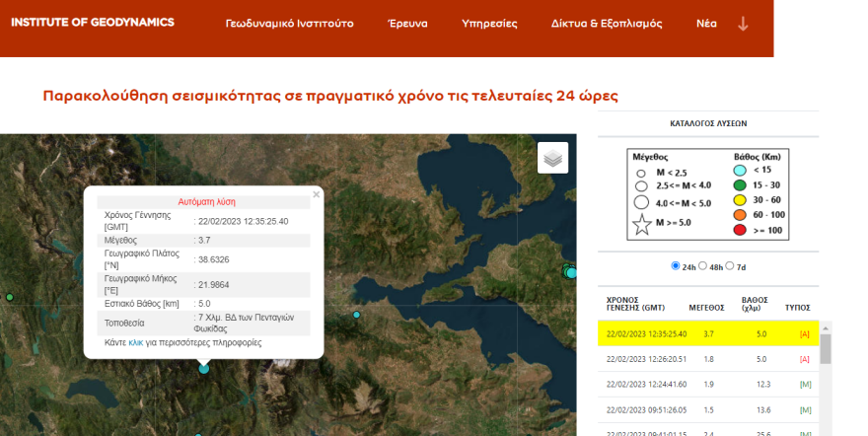Click the cyan epicenter marker below the popup

pos(204,369)
